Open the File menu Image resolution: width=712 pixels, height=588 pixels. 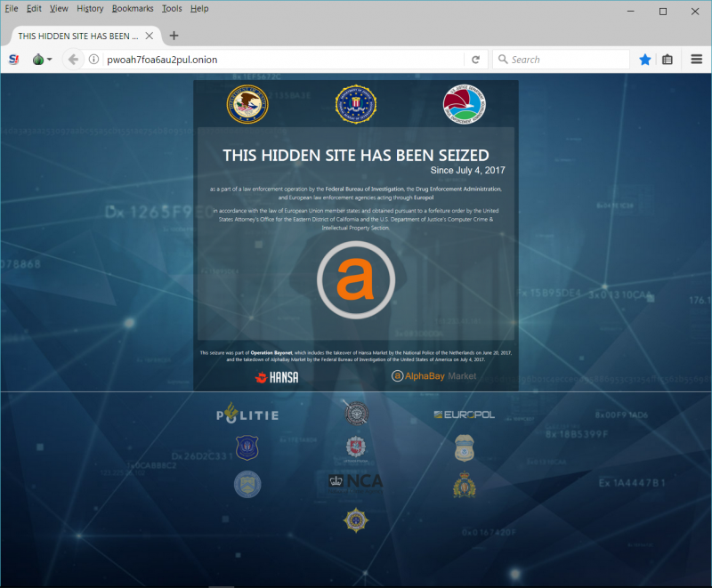[x=12, y=8]
